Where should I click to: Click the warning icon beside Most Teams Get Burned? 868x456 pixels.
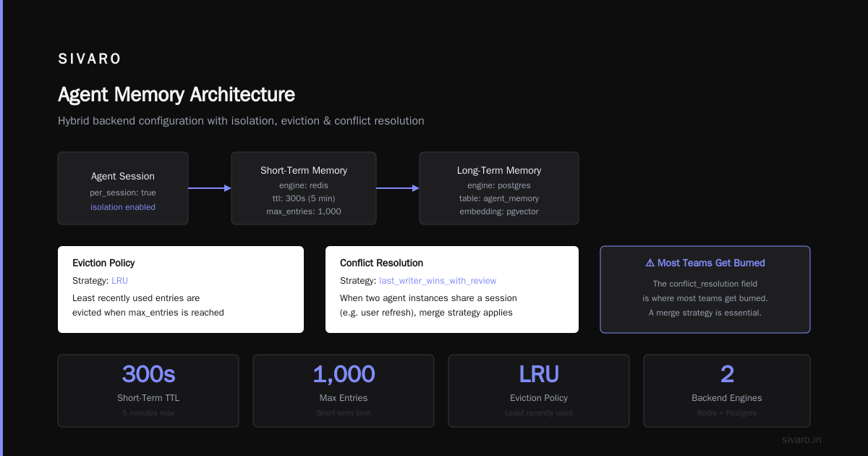coord(650,263)
